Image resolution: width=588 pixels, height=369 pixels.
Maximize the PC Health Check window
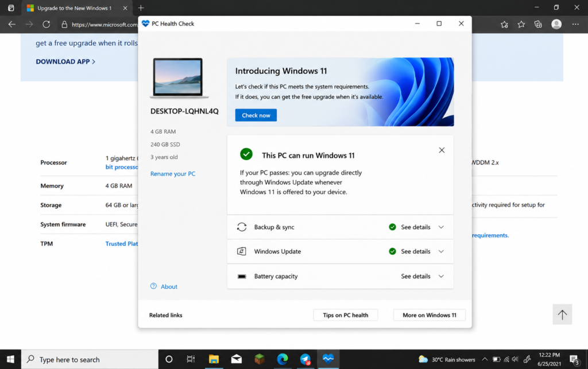point(439,24)
